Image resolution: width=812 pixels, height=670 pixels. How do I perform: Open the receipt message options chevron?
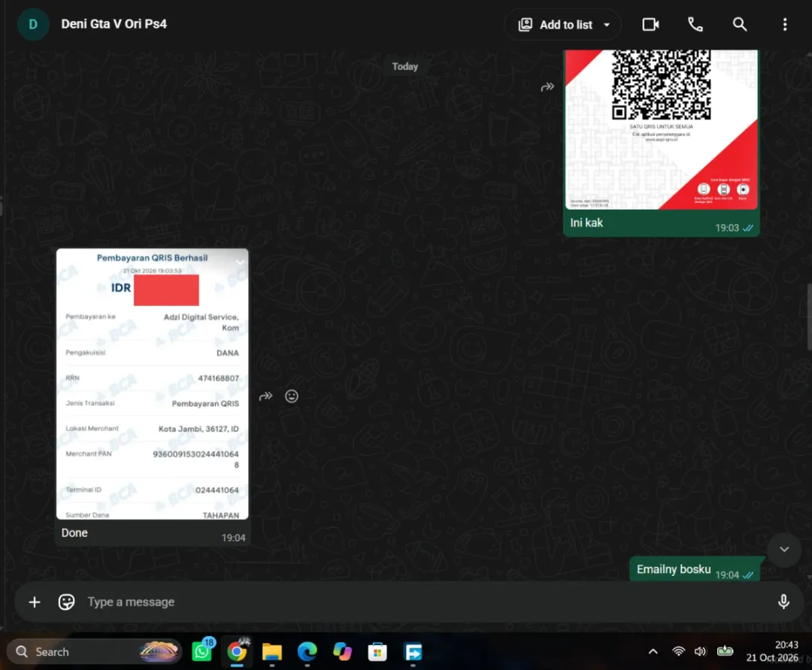click(x=240, y=262)
